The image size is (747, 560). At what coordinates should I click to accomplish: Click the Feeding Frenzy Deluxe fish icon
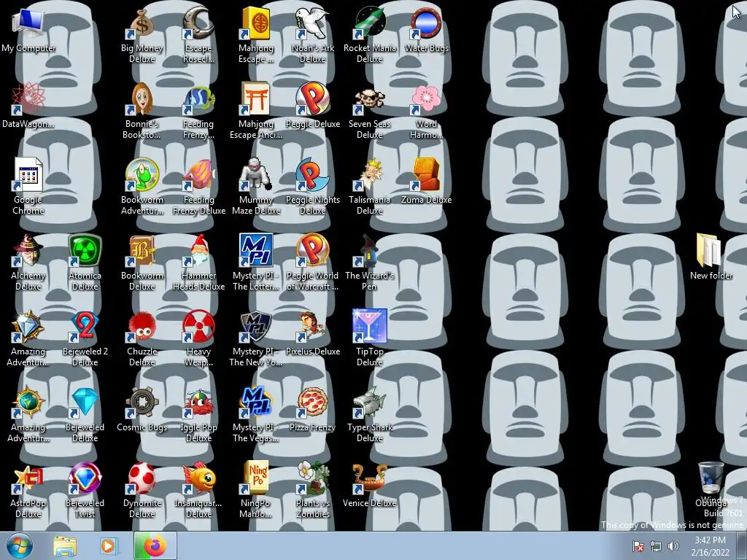[198, 175]
